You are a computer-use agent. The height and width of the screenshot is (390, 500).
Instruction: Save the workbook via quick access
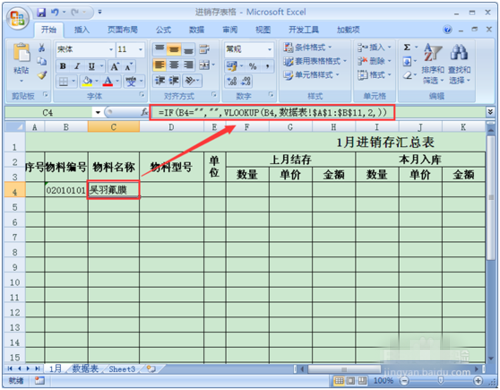click(41, 13)
